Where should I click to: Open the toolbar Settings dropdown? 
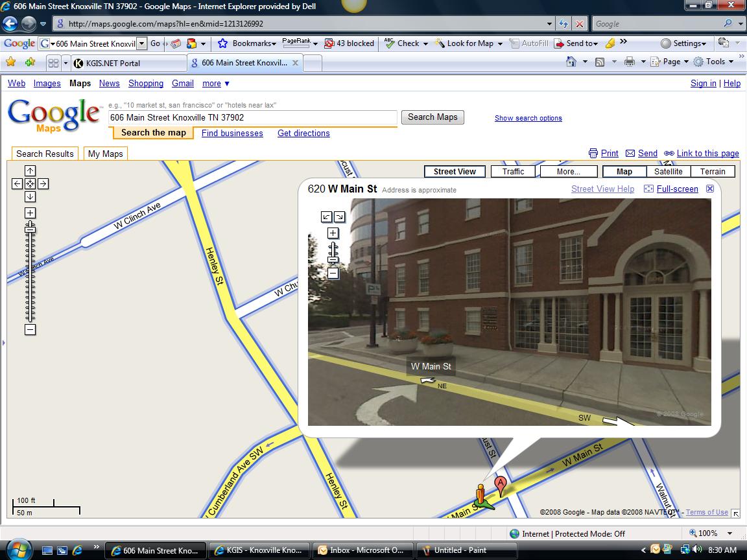pos(683,43)
